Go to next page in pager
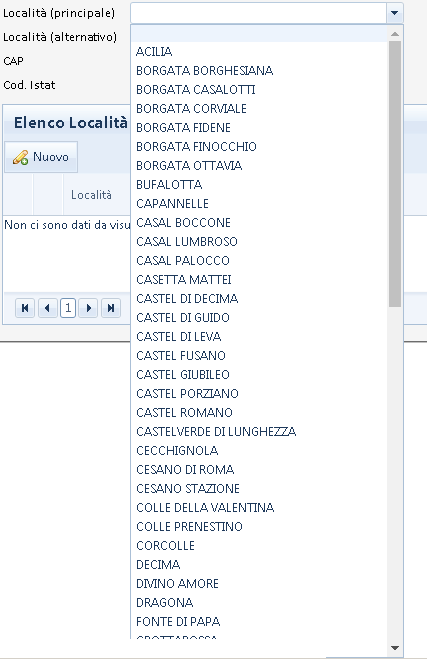 [88, 308]
